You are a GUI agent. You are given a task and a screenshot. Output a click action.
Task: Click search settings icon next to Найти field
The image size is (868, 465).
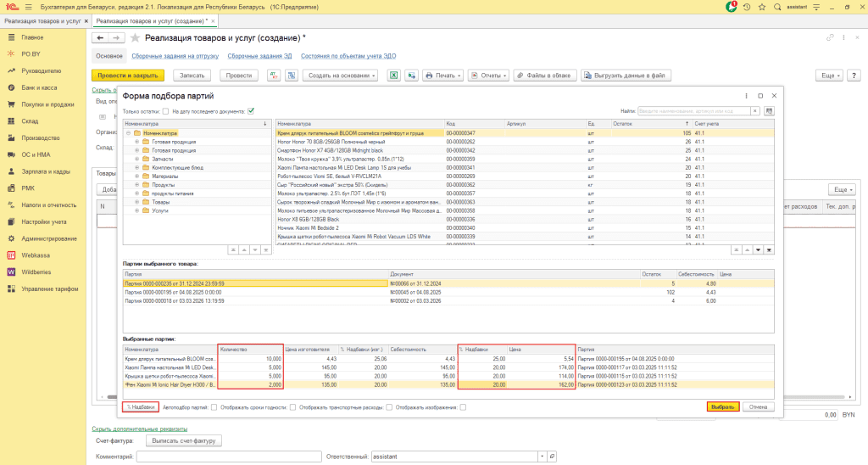[x=768, y=110]
